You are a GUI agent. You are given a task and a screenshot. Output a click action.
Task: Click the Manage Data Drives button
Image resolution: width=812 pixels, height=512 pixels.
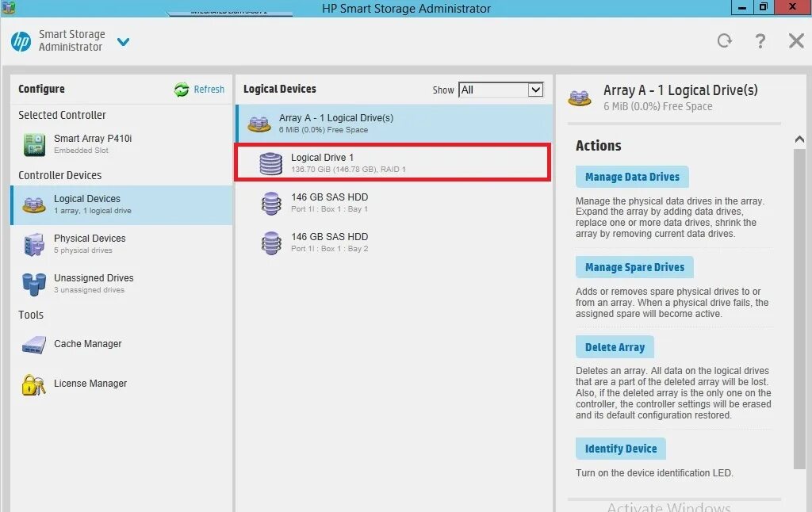pos(632,177)
